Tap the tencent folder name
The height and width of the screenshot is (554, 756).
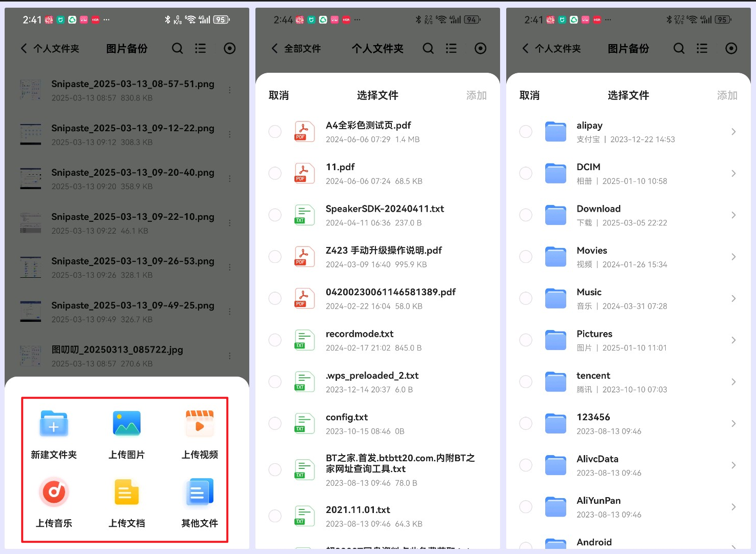(593, 376)
